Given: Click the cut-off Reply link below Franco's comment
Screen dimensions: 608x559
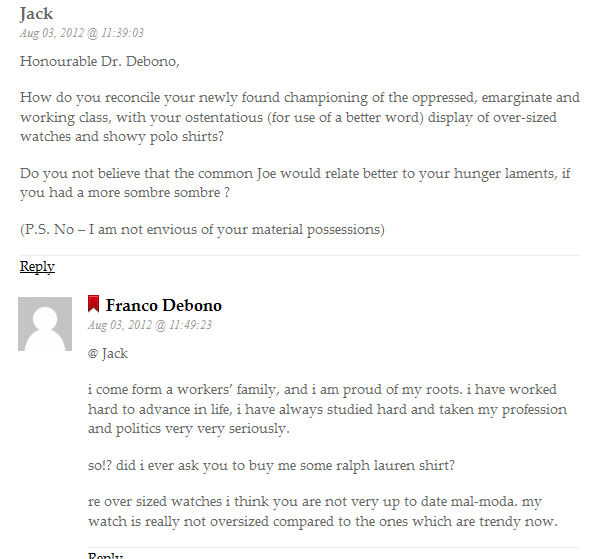Looking at the screenshot, I should (x=105, y=555).
